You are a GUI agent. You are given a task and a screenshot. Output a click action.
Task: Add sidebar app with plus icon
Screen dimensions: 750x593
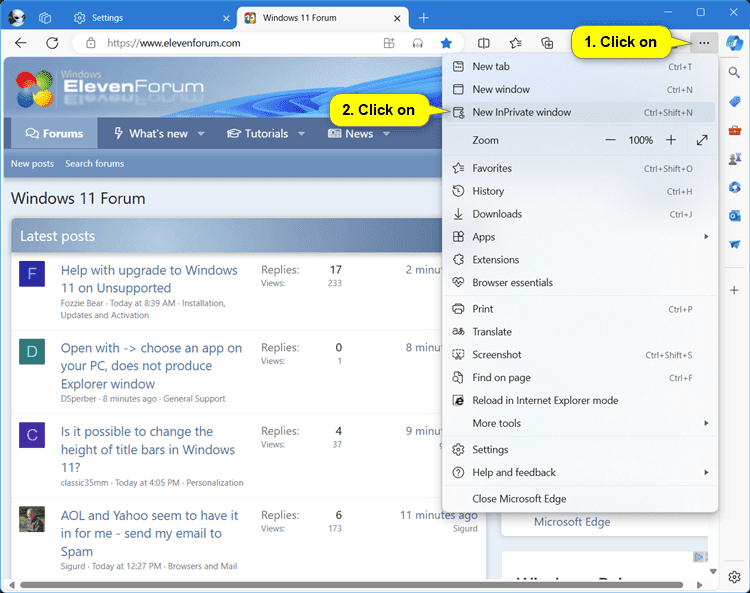pos(734,290)
